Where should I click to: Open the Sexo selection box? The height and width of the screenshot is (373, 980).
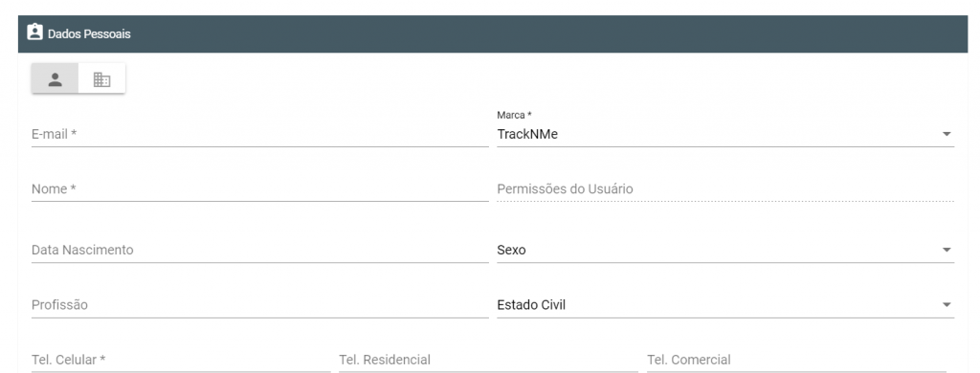coord(725,250)
